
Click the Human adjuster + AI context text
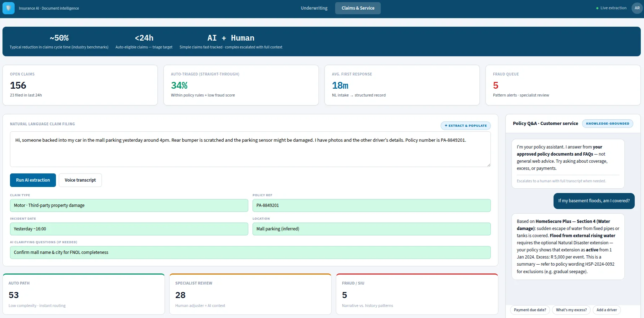[x=200, y=306]
